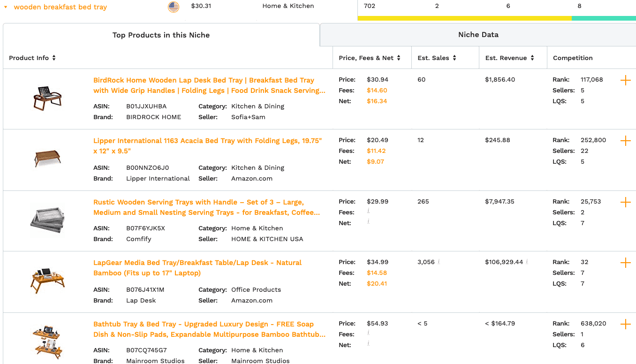Click ASIN value B00NNZO6J0
Image resolution: width=636 pixels, height=364 pixels.
pos(147,167)
